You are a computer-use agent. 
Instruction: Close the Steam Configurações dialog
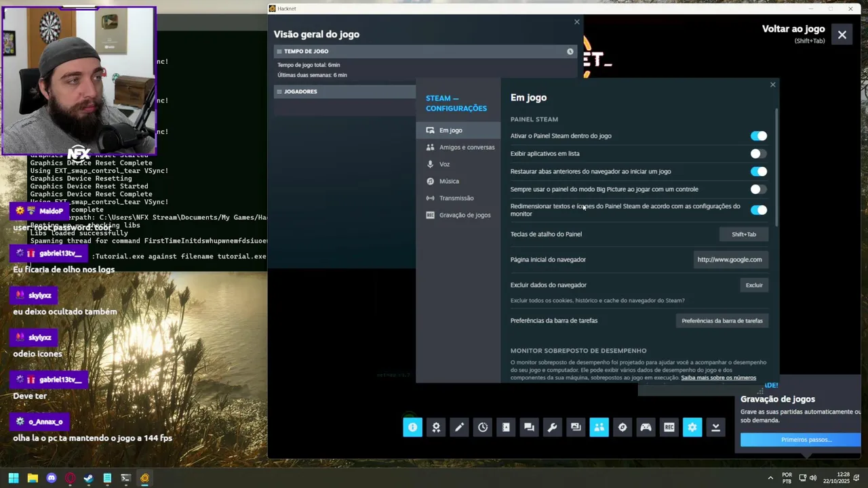click(x=772, y=85)
